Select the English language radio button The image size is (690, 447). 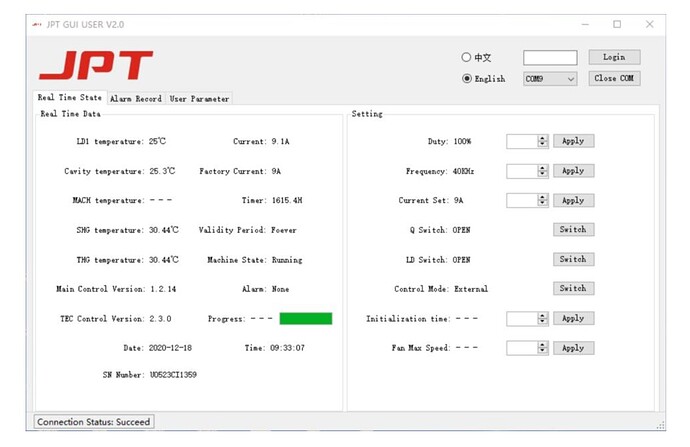coord(466,79)
